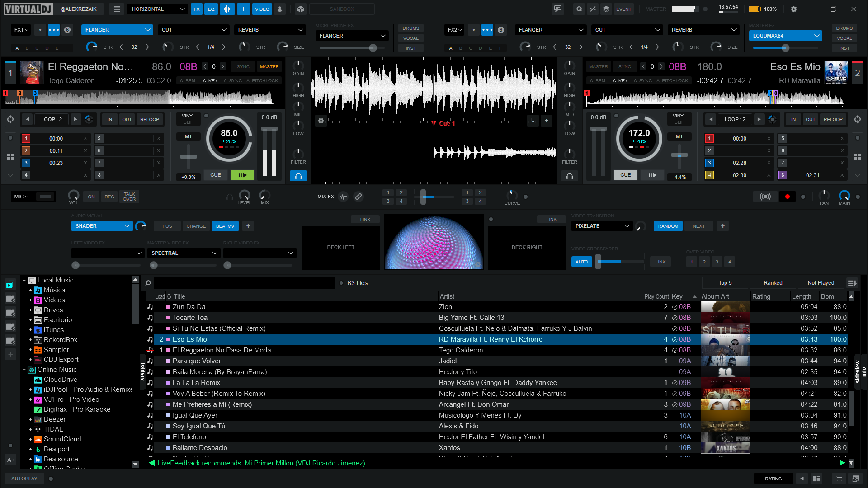868x488 pixels.
Task: Collapse the Online Music tree node
Action: click(24, 370)
